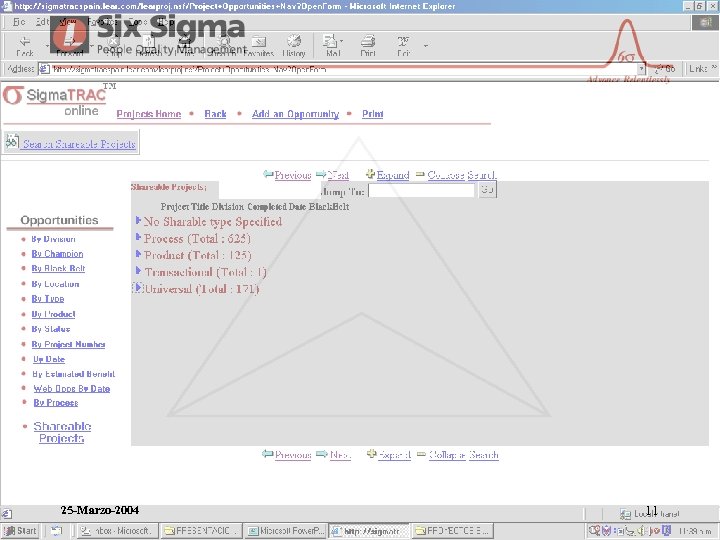Open By Location opportunities view
Screen dimensions: 720x540
(x=55, y=284)
